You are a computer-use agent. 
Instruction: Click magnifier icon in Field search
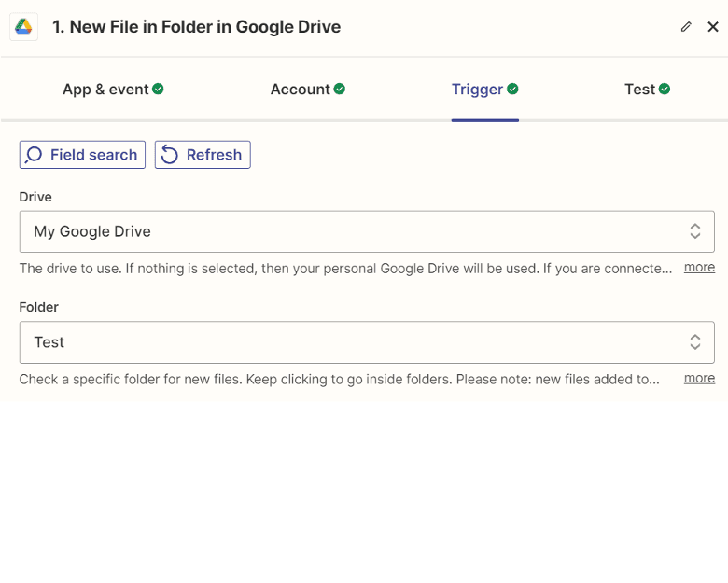coord(35,155)
